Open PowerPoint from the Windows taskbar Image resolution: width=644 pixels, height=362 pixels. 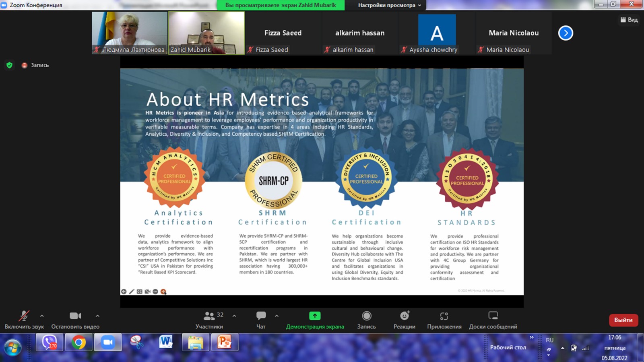click(224, 343)
